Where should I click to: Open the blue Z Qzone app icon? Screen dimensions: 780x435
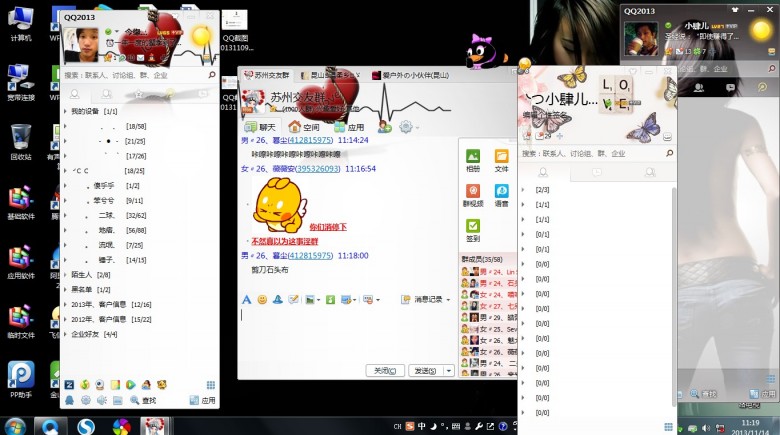pyautogui.click(x=70, y=384)
